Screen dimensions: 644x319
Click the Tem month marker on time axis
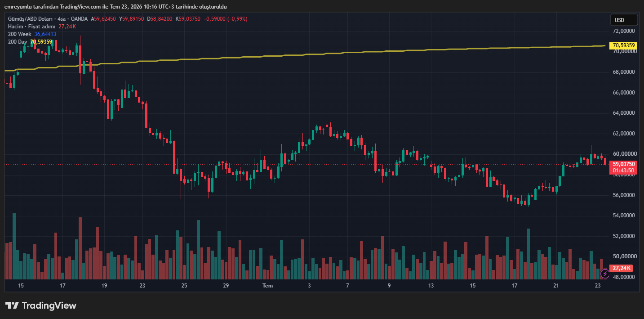click(x=267, y=286)
